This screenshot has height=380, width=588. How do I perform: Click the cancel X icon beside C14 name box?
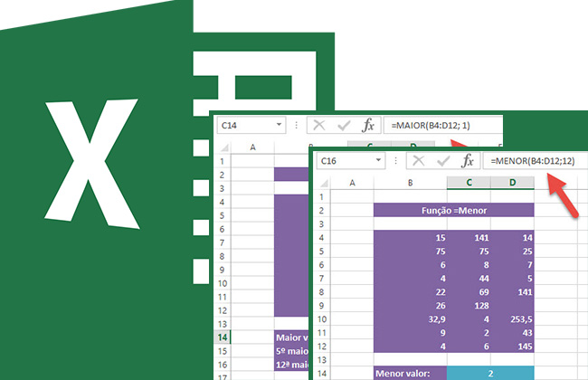[319, 125]
